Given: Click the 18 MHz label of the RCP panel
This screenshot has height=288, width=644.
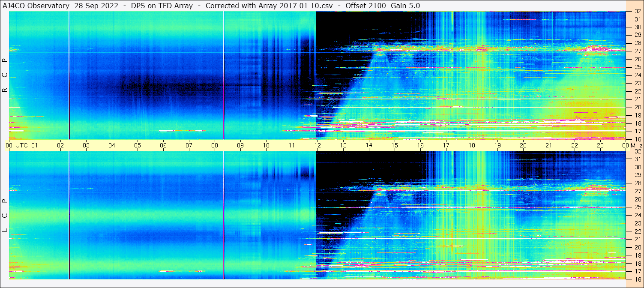Looking at the screenshot, I should 637,123.
